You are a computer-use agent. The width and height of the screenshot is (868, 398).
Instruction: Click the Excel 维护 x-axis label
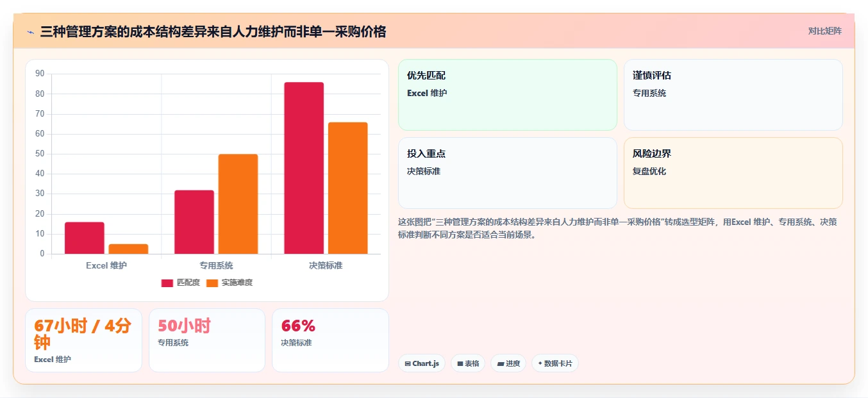[x=106, y=265]
